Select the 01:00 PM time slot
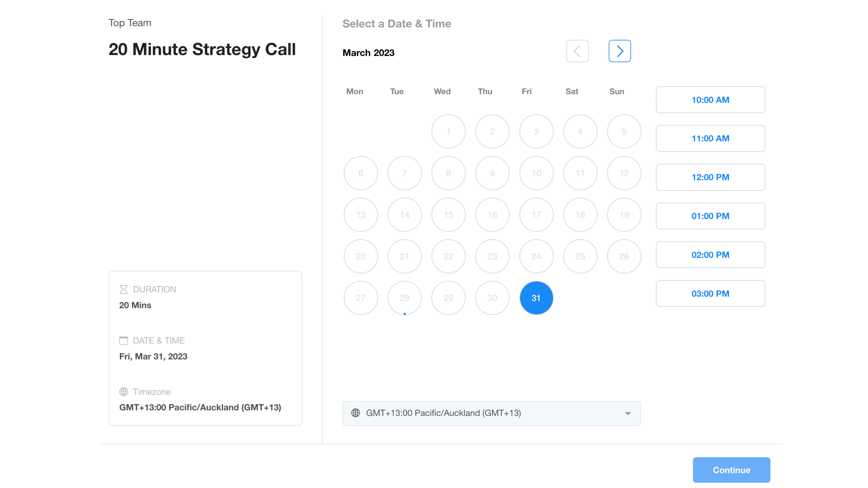The width and height of the screenshot is (868, 488). pyautogui.click(x=710, y=216)
